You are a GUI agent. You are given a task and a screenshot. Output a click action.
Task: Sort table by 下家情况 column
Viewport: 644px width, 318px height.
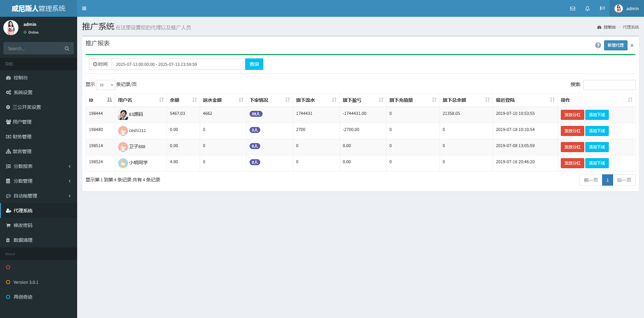(x=270, y=100)
